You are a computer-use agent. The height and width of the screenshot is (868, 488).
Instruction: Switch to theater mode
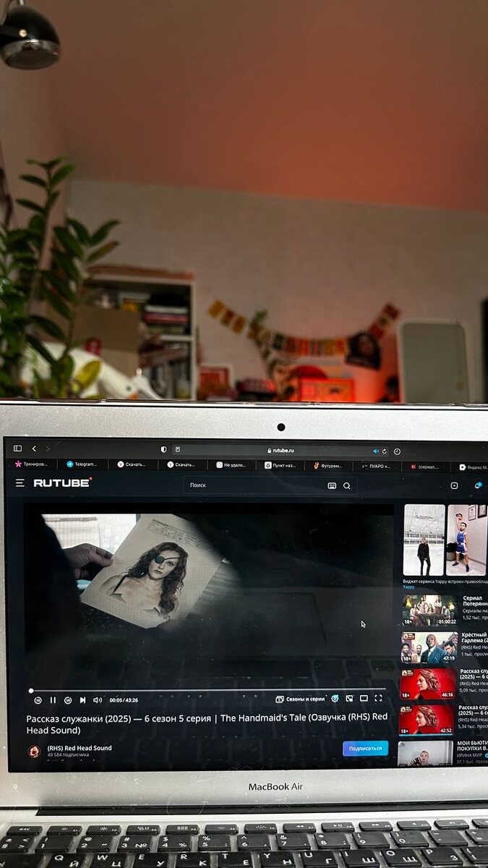pyautogui.click(x=364, y=699)
